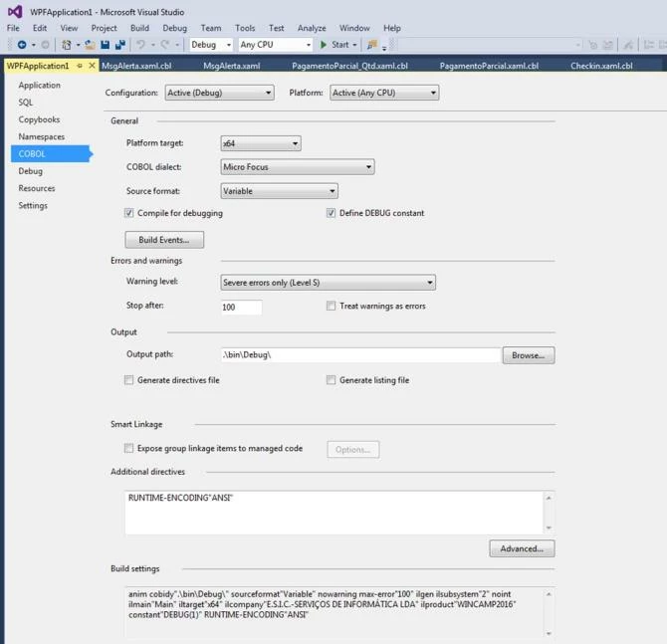Image resolution: width=667 pixels, height=644 pixels.
Task: Click the Visual Studio logo icon
Action: (15, 12)
